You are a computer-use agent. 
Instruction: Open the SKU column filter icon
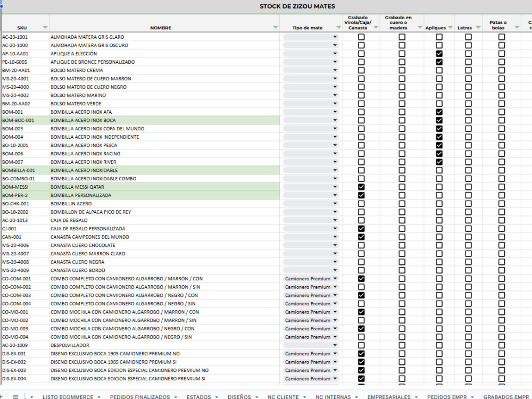[45, 28]
